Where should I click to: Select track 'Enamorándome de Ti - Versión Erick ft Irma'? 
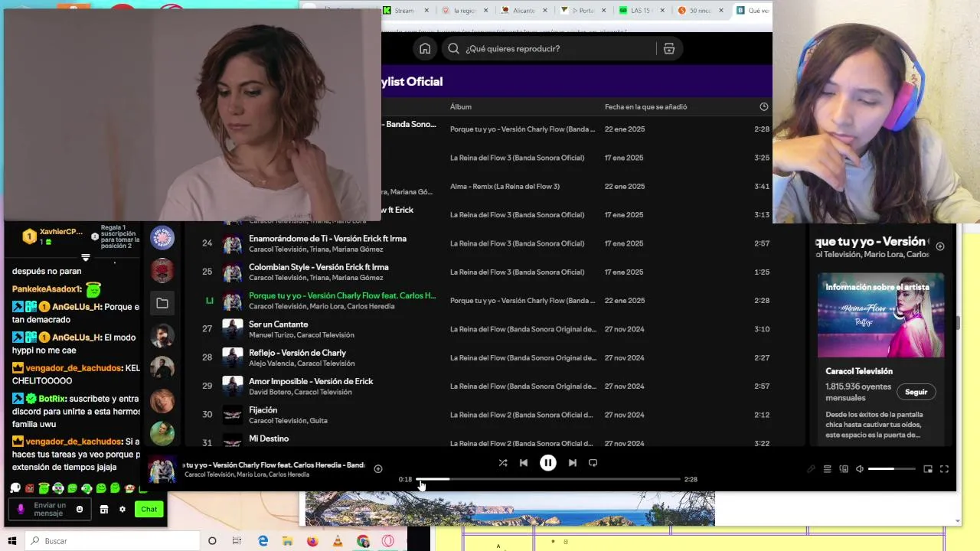click(x=328, y=239)
